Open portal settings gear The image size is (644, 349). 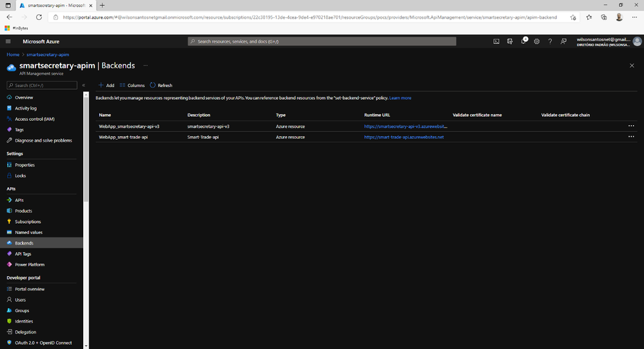(x=536, y=41)
